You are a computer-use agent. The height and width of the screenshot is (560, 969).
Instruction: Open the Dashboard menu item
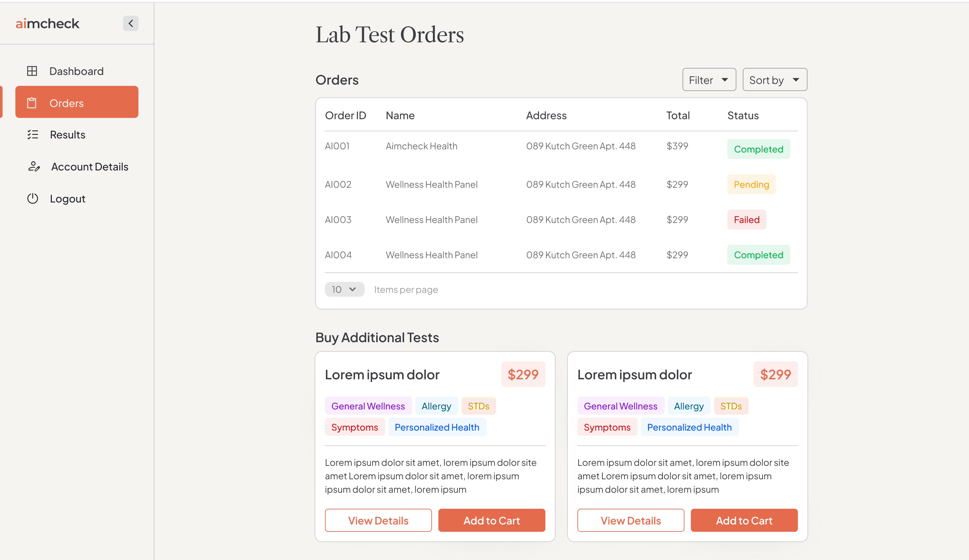pos(77,71)
